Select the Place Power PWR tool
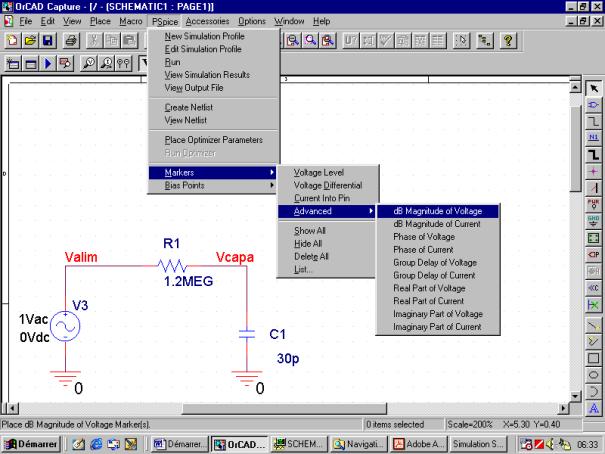 pos(593,204)
